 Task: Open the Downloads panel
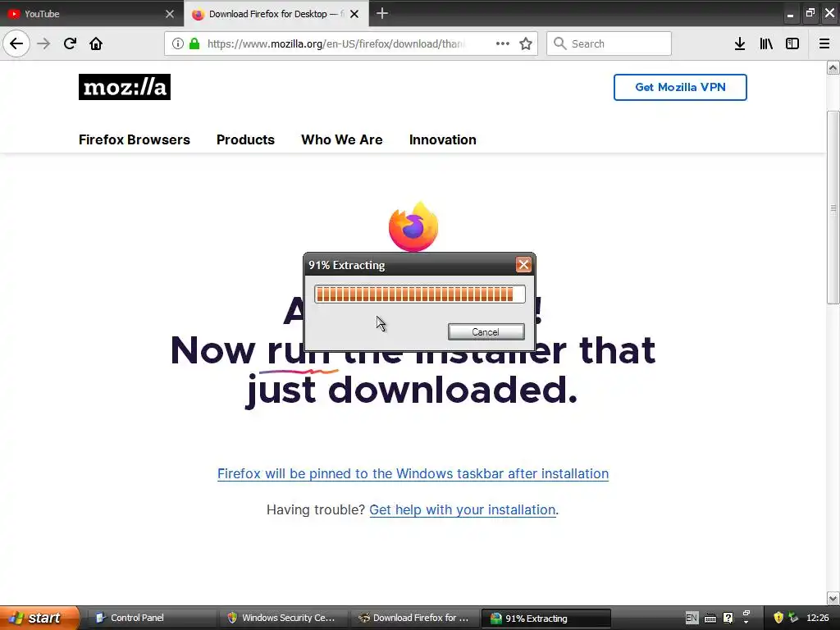(x=740, y=43)
